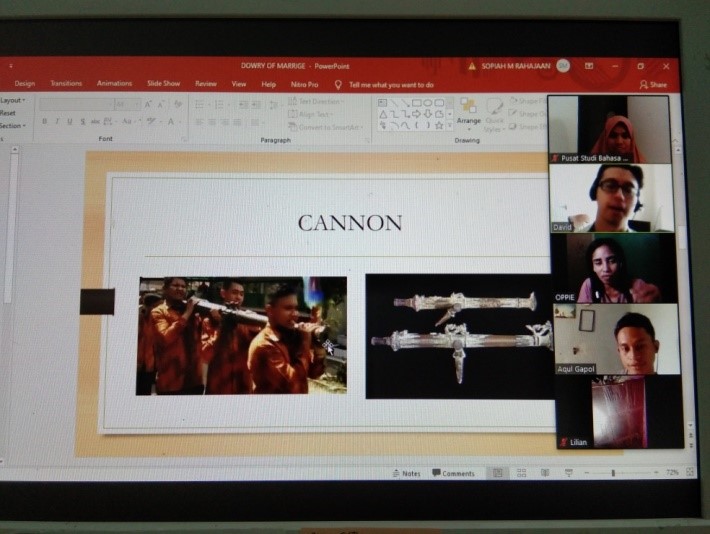
Task: Open the Slide Show ribbon tab
Action: click(x=163, y=83)
